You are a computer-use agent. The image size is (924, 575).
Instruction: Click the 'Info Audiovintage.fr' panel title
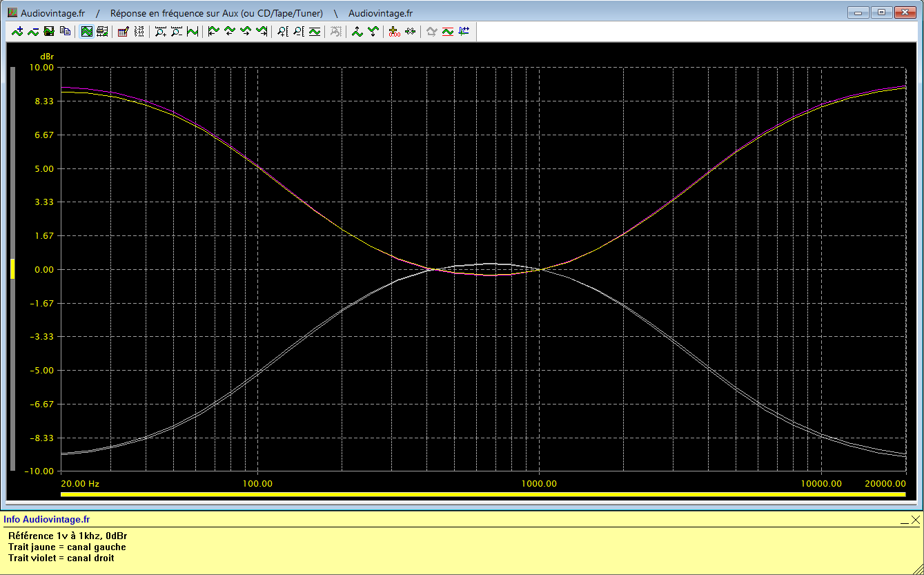coord(46,520)
